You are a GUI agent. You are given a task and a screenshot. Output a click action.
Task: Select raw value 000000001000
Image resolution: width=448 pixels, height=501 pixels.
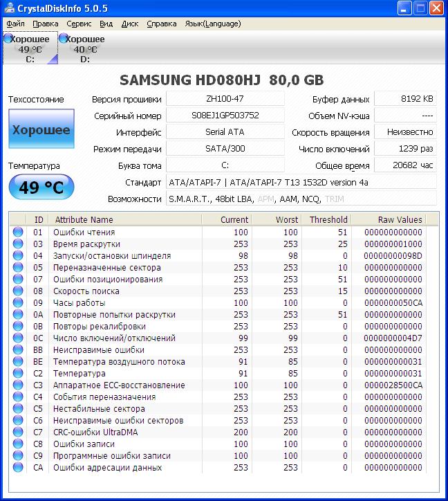[x=393, y=244]
